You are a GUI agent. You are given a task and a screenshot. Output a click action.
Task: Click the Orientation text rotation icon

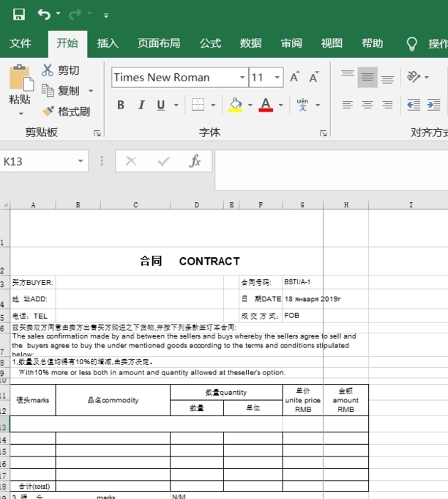414,77
